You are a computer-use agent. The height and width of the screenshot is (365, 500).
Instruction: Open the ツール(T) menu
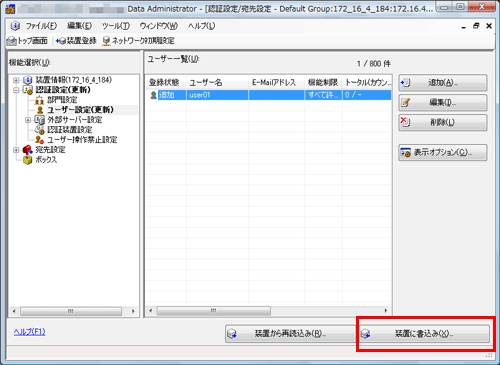coord(116,26)
